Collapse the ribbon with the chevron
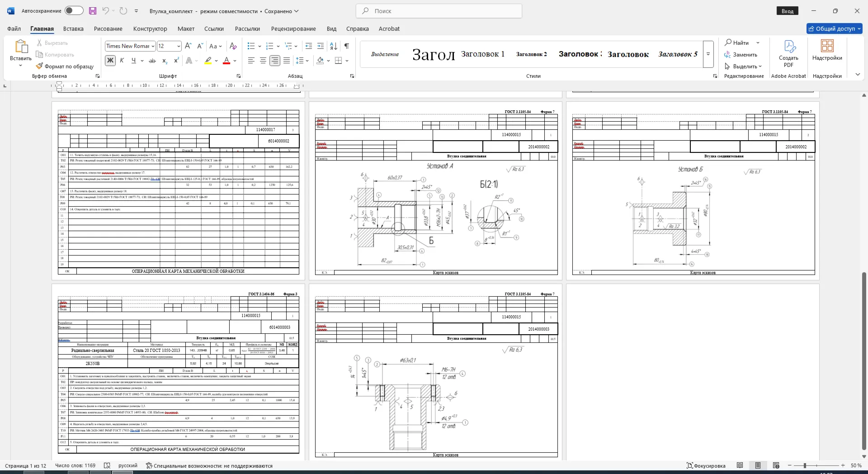 (x=858, y=74)
